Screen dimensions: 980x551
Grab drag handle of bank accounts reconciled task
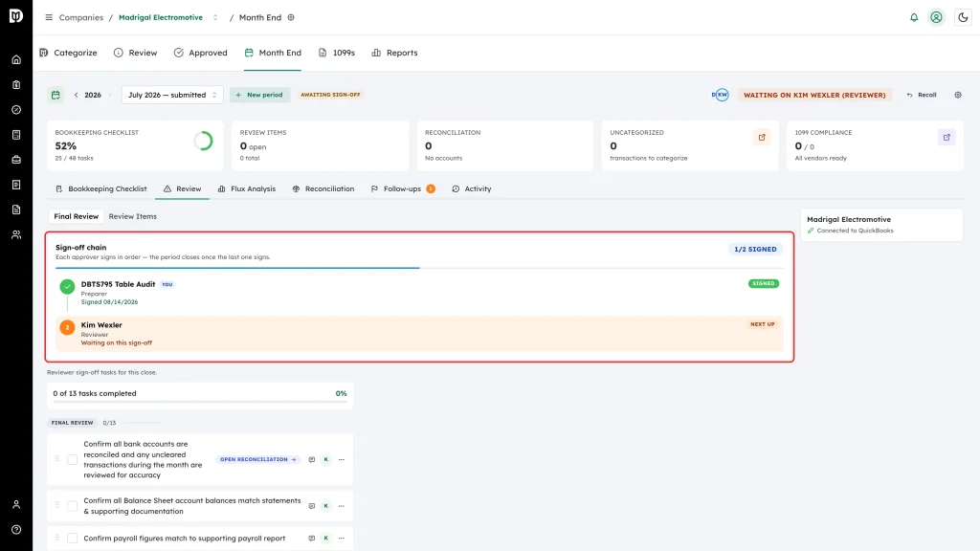[56, 459]
